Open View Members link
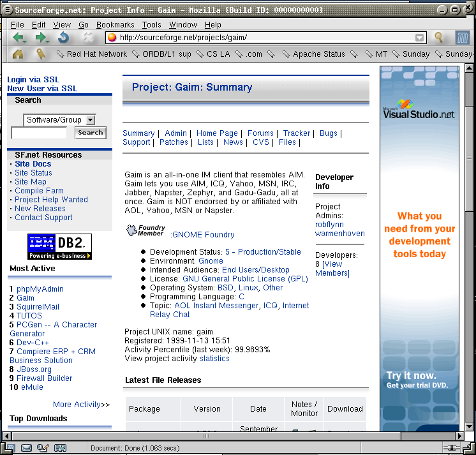Image resolution: width=476 pixels, height=455 pixels. click(332, 269)
